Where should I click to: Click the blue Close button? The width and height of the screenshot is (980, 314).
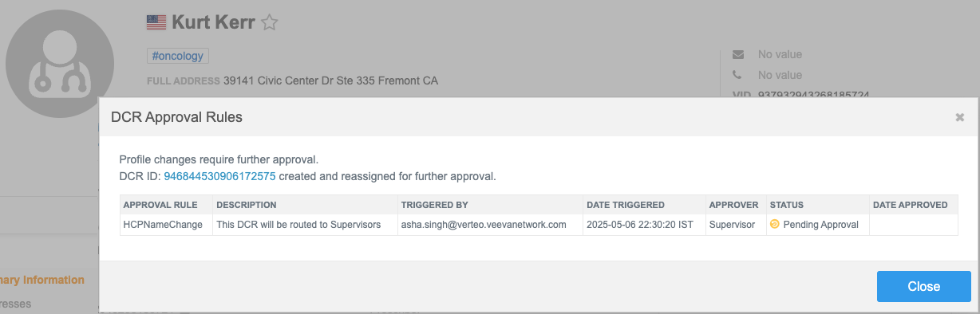[x=924, y=286]
